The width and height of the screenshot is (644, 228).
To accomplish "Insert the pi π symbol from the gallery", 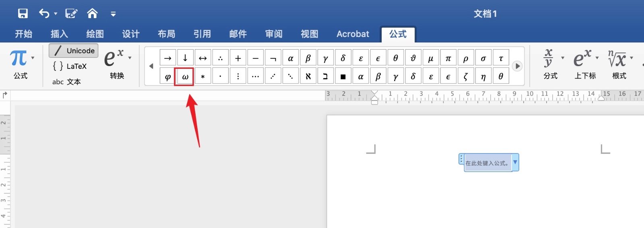I will pyautogui.click(x=448, y=58).
